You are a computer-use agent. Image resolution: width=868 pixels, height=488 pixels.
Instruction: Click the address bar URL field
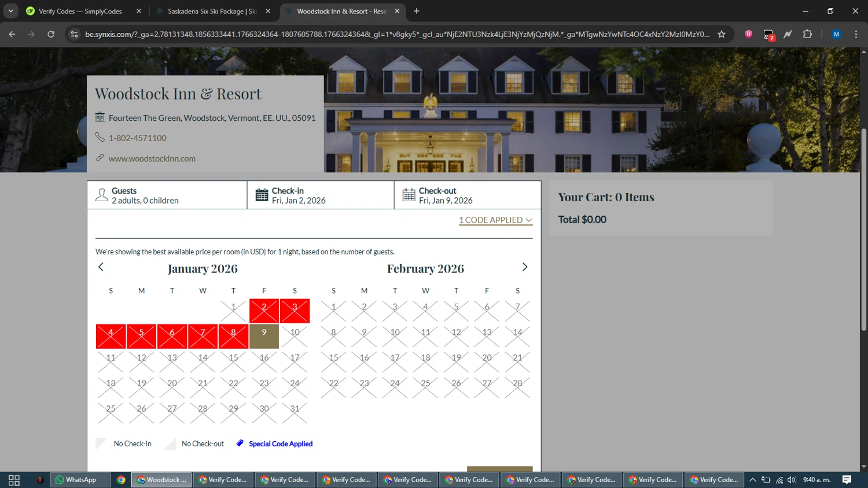click(x=397, y=34)
